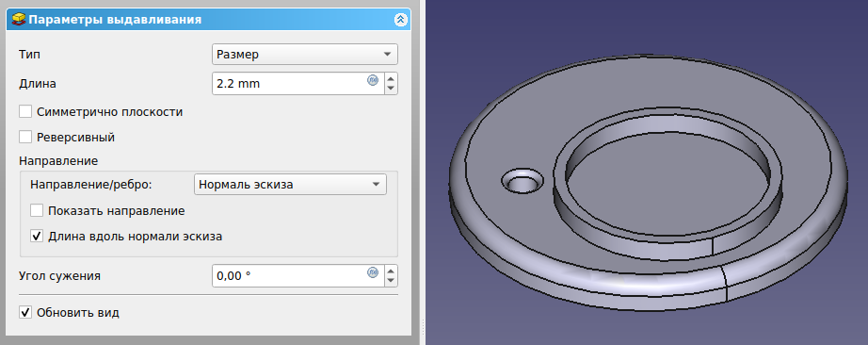Open the Нормаль эскиза direction dropdown
The width and height of the screenshot is (868, 345).
pyautogui.click(x=290, y=184)
